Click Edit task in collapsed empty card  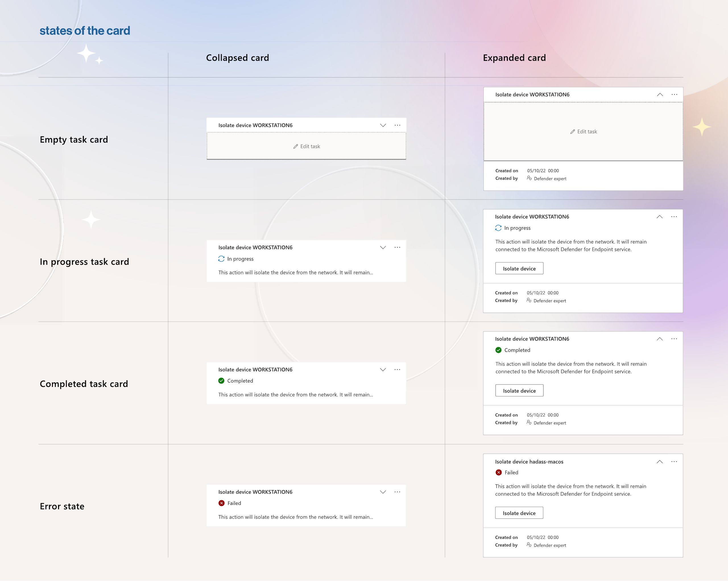click(x=307, y=146)
